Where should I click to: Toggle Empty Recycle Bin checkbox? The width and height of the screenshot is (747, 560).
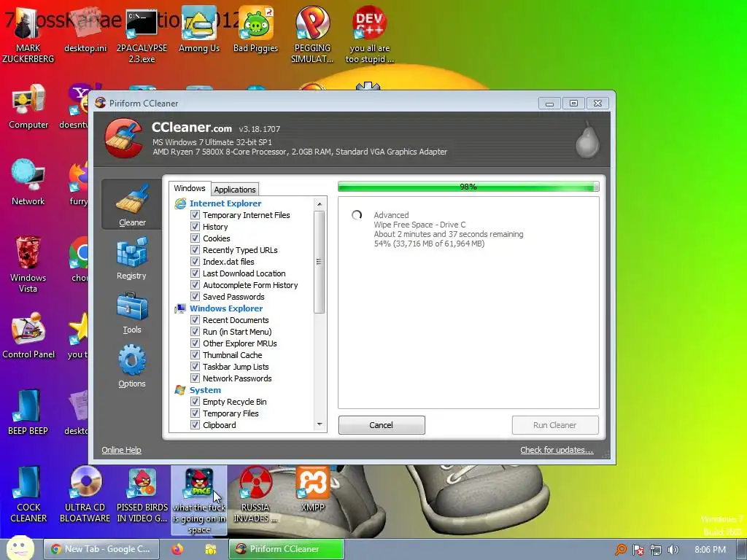pos(195,402)
